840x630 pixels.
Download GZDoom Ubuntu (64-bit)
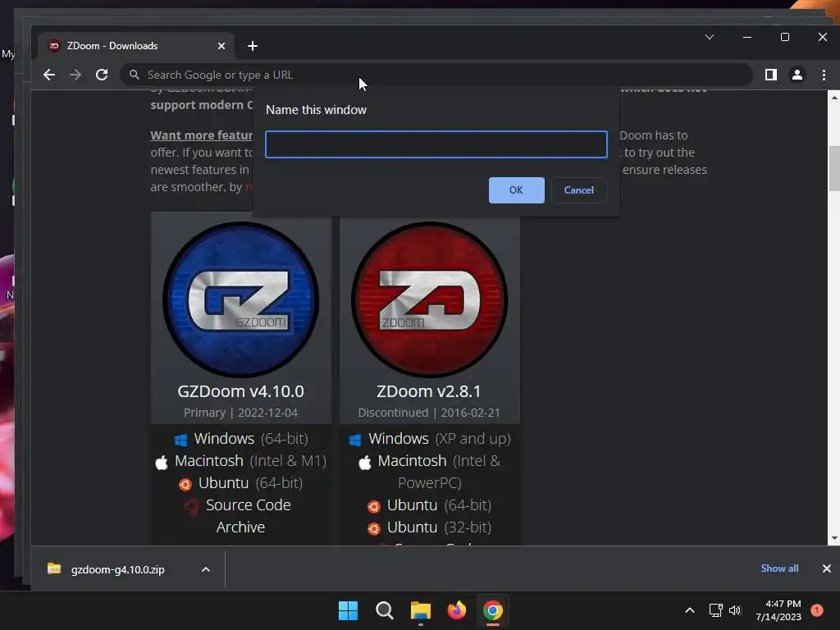[x=250, y=483]
